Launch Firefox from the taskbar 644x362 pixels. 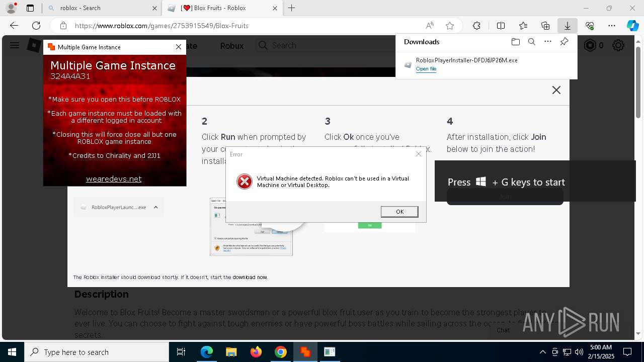[256, 352]
